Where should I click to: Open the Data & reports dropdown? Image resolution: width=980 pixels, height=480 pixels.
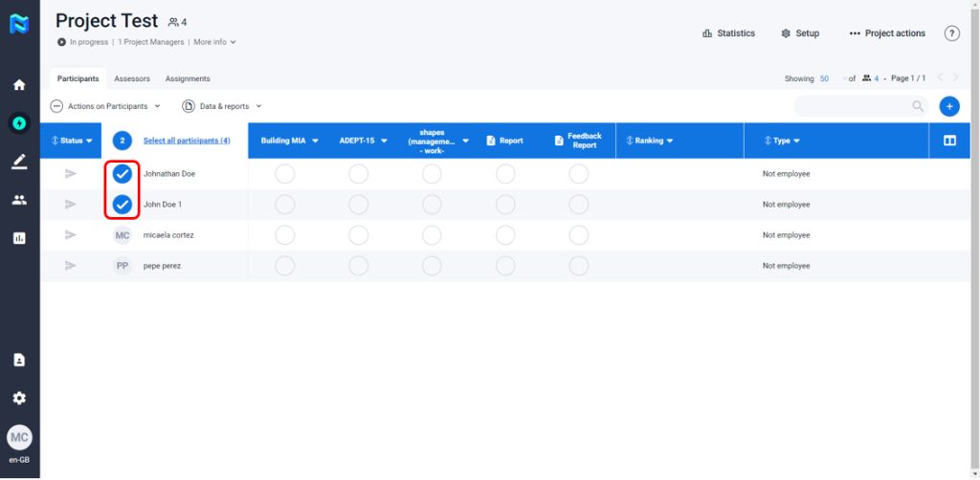[222, 106]
